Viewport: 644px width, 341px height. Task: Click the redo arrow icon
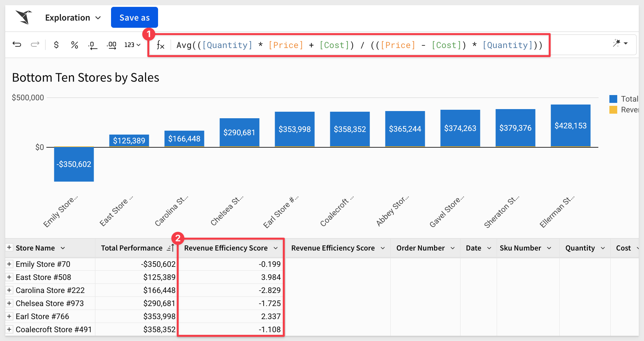35,44
